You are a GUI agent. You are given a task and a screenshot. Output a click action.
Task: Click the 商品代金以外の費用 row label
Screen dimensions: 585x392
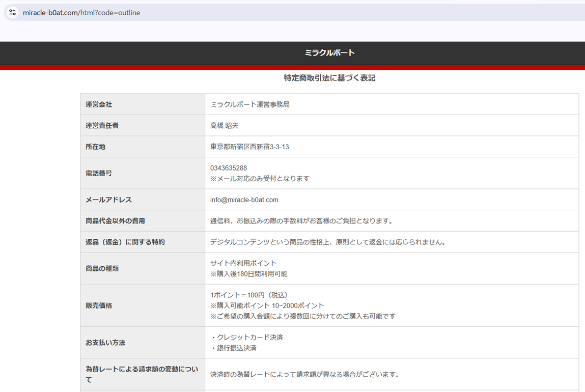click(x=115, y=221)
